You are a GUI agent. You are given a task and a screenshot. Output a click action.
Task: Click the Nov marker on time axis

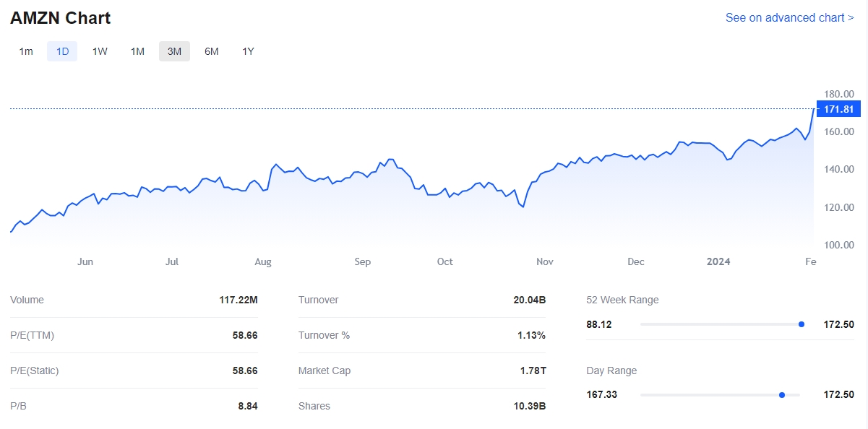pos(545,261)
